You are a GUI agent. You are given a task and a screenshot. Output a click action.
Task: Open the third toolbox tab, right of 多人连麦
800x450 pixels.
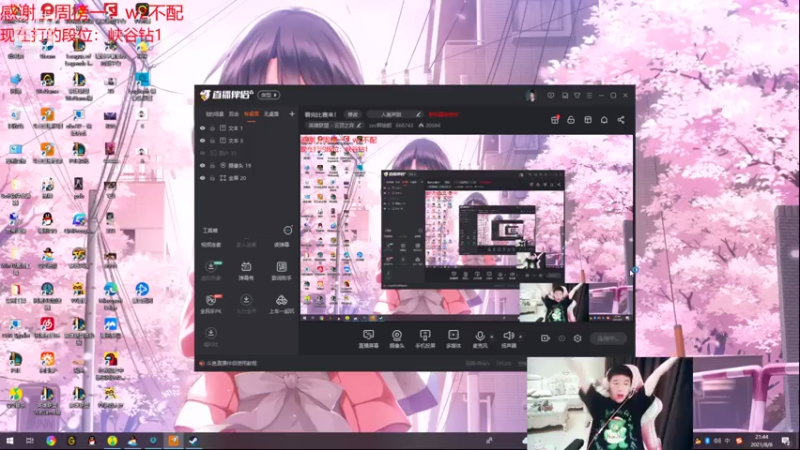(281, 245)
